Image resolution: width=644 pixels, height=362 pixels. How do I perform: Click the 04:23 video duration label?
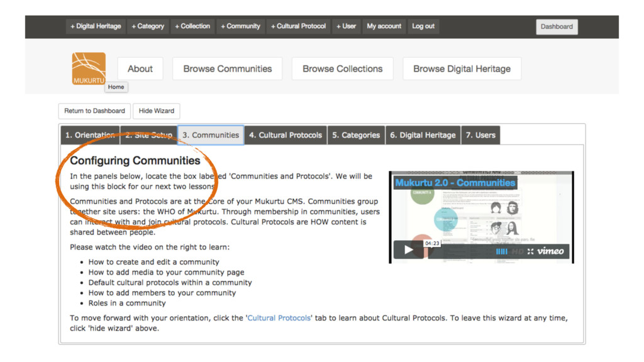[432, 243]
